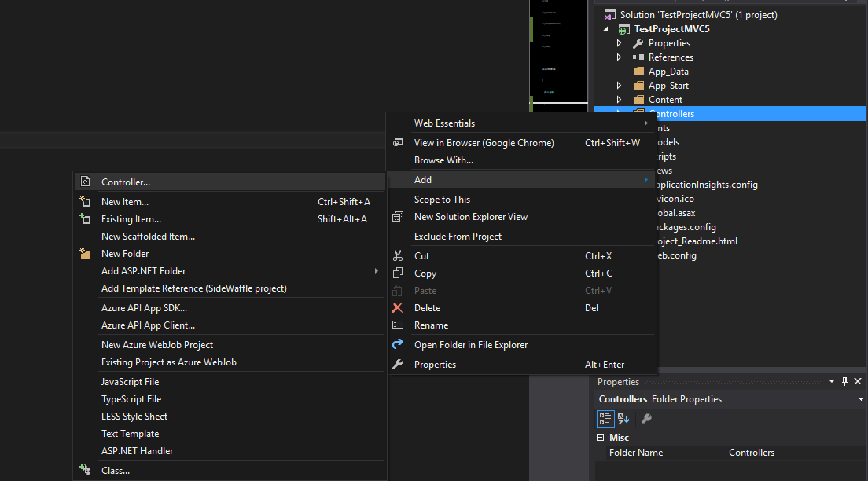Click the Existing Item icon
868x481 pixels.
pos(85,218)
